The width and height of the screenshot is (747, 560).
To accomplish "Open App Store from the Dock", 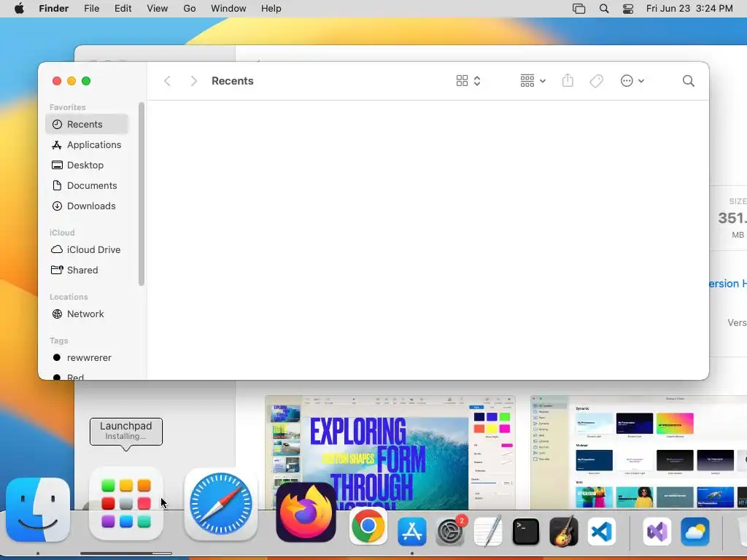I will [x=411, y=532].
